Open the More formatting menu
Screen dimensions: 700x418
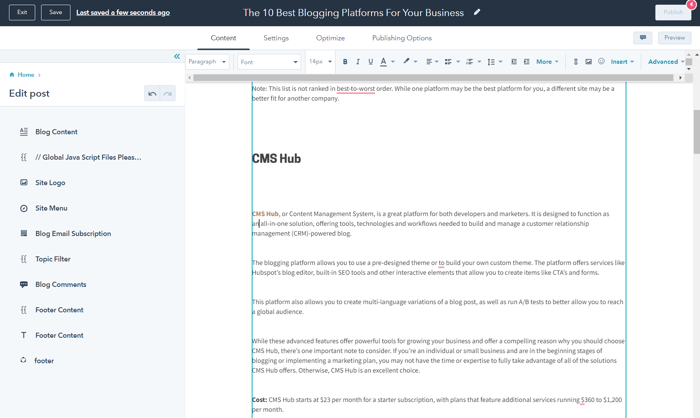[x=547, y=62]
